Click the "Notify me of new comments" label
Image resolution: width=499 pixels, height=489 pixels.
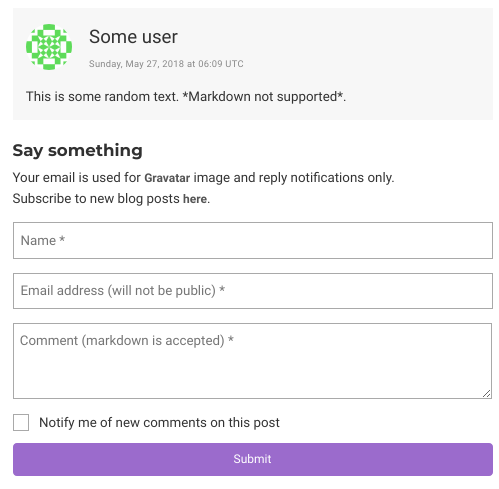[159, 423]
